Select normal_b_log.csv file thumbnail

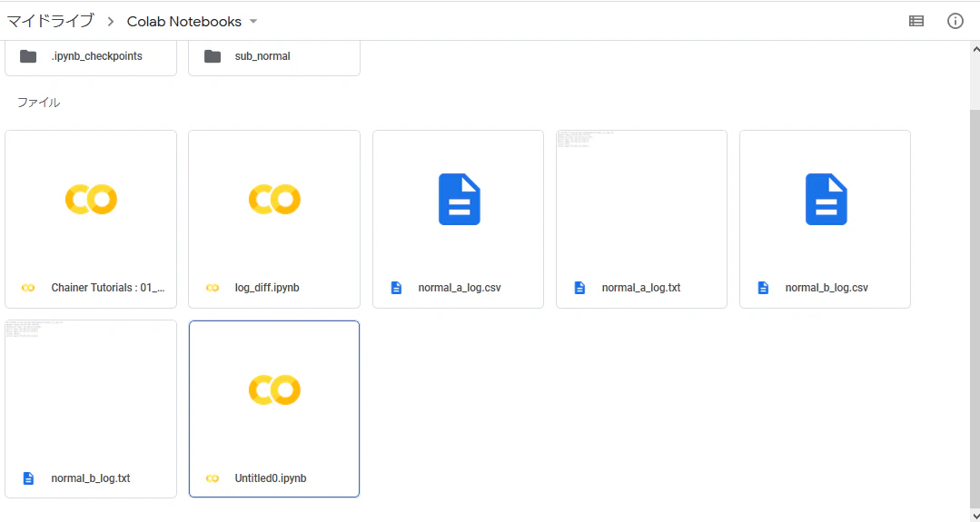(x=825, y=199)
